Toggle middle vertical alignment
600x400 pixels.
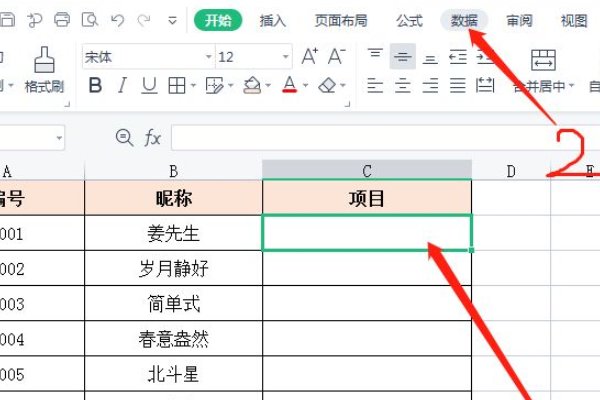(x=403, y=57)
